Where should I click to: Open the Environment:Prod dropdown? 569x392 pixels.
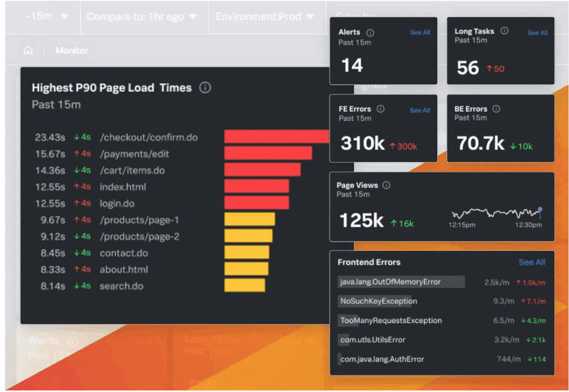264,17
